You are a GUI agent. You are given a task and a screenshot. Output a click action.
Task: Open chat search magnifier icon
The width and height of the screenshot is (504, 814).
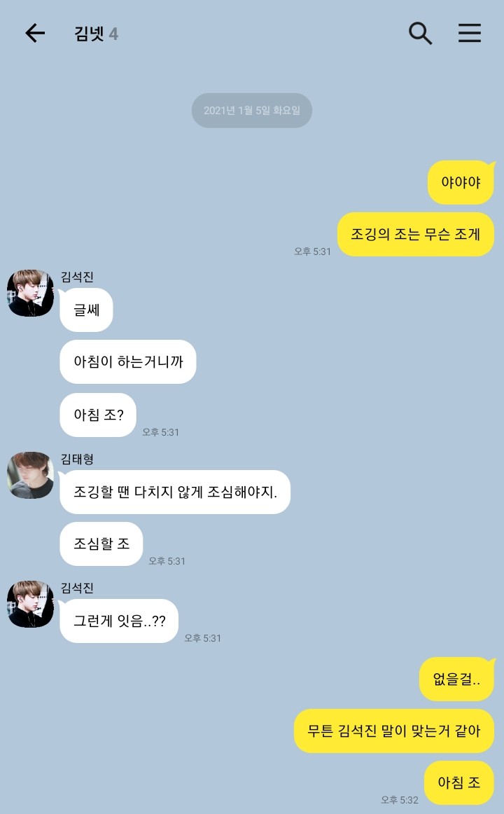coord(420,33)
